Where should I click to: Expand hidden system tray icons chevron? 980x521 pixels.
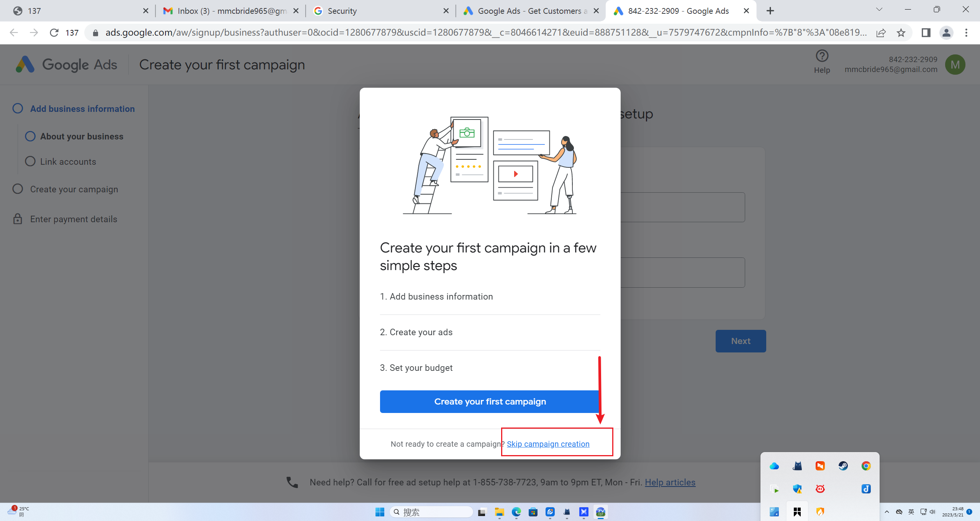[x=887, y=512]
